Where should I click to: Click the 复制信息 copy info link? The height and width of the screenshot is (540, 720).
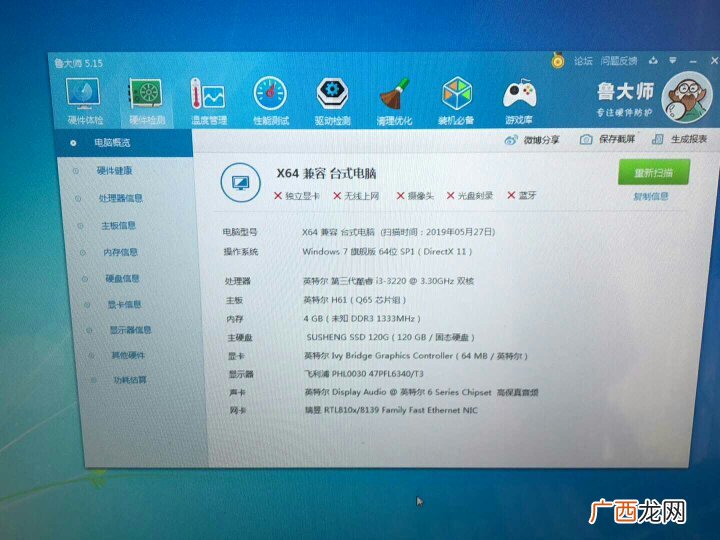(651, 197)
